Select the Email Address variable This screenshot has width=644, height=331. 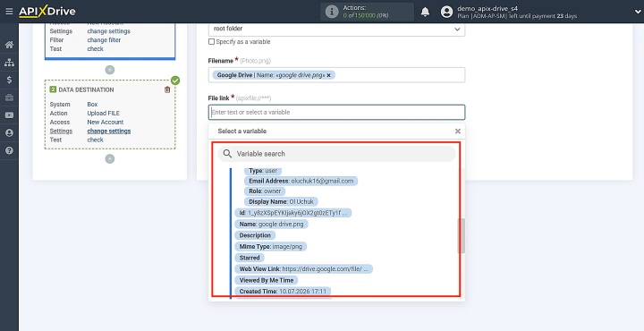tap(301, 181)
